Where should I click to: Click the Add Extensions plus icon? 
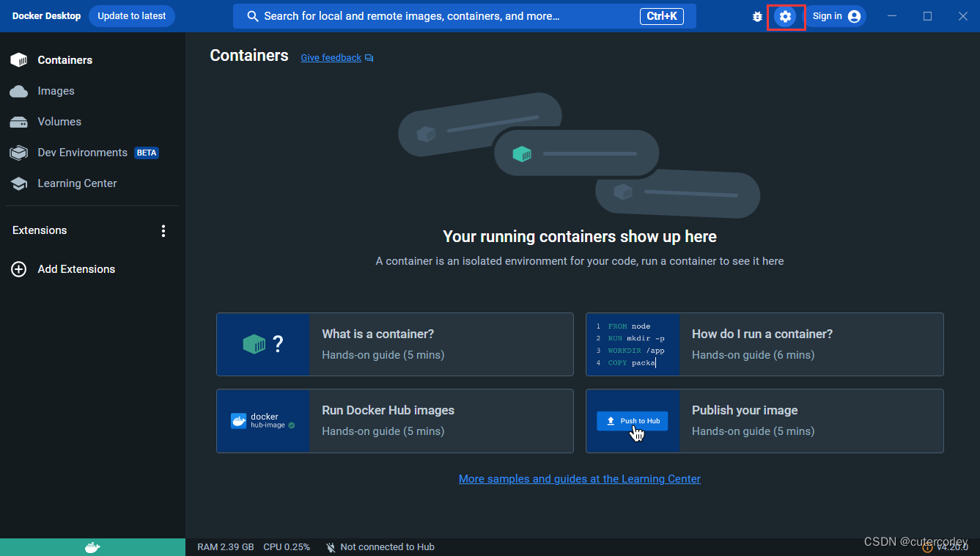tap(18, 269)
